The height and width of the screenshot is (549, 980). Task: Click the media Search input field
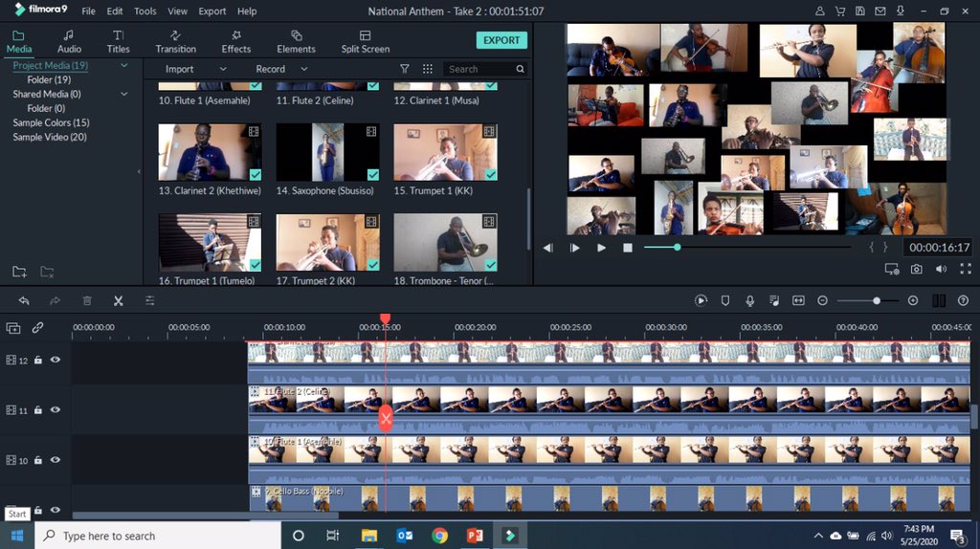(x=484, y=69)
